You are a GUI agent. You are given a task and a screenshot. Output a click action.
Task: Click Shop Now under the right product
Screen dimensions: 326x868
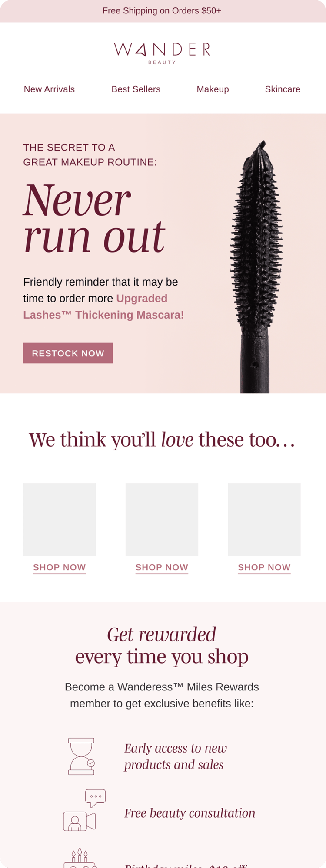264,567
